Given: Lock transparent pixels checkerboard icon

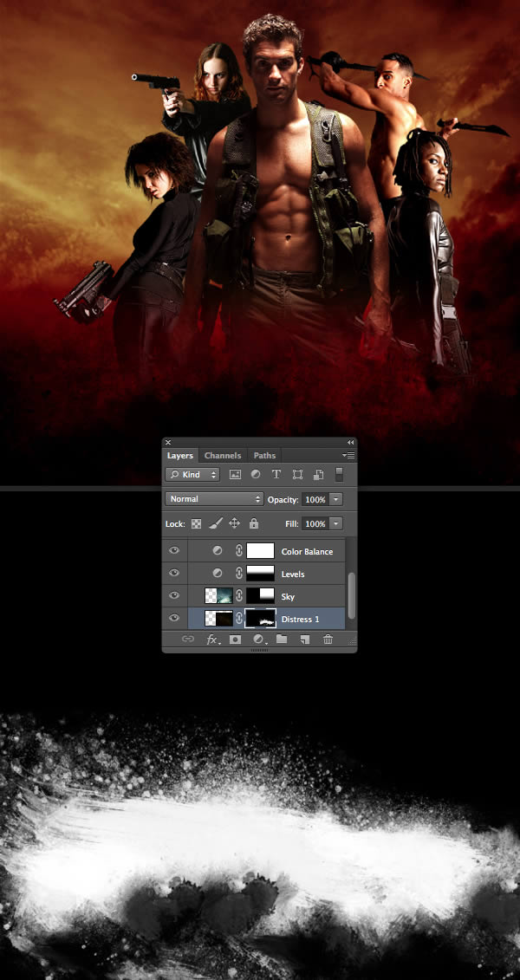Looking at the screenshot, I should click(196, 523).
